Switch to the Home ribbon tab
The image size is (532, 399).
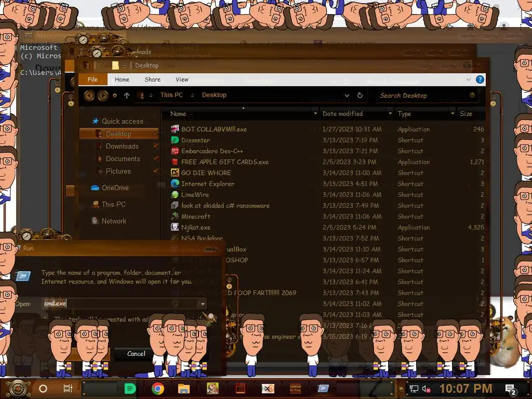122,79
